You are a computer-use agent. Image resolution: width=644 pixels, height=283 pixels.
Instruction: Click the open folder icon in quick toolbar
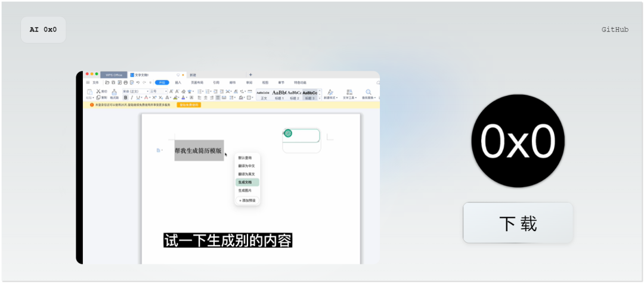tap(107, 82)
